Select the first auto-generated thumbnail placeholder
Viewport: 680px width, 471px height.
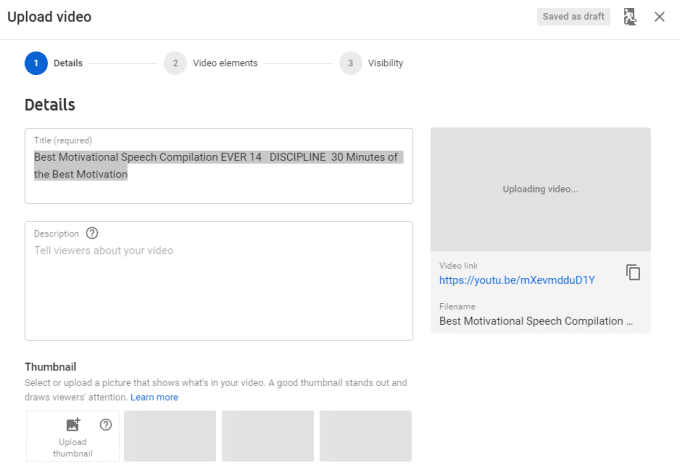coord(170,436)
